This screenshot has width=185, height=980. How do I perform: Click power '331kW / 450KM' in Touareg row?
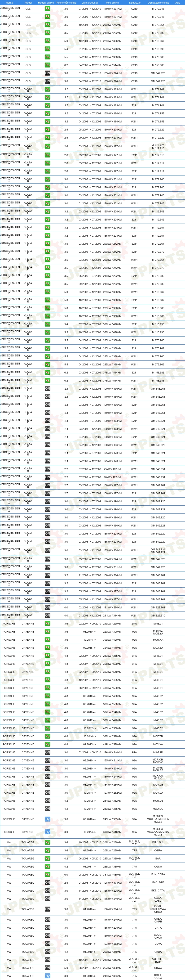point(112,875)
